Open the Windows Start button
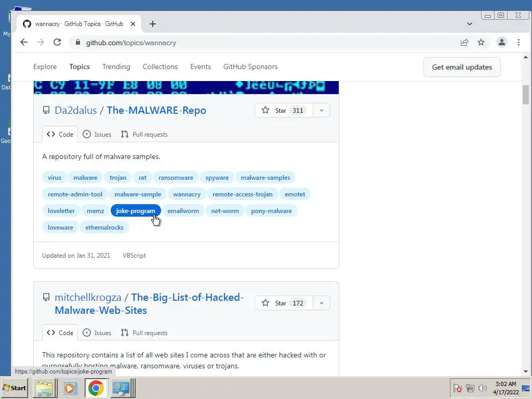 tap(14, 388)
